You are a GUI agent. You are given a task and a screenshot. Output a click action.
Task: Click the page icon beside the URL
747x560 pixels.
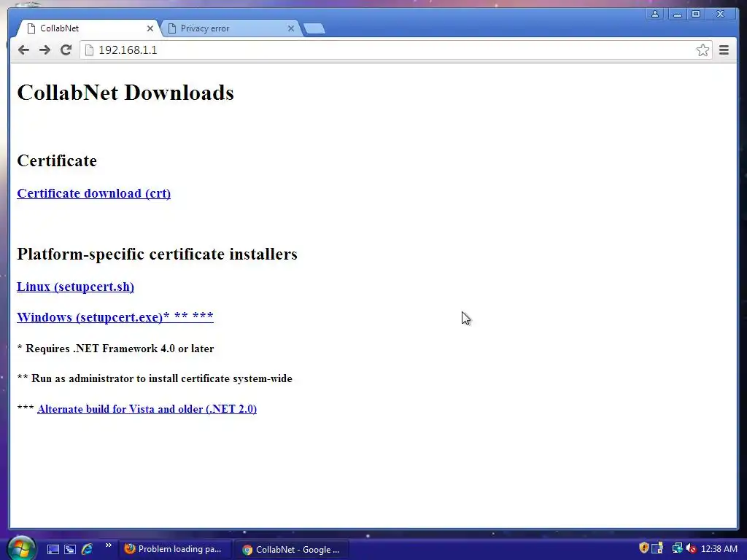[x=89, y=50]
